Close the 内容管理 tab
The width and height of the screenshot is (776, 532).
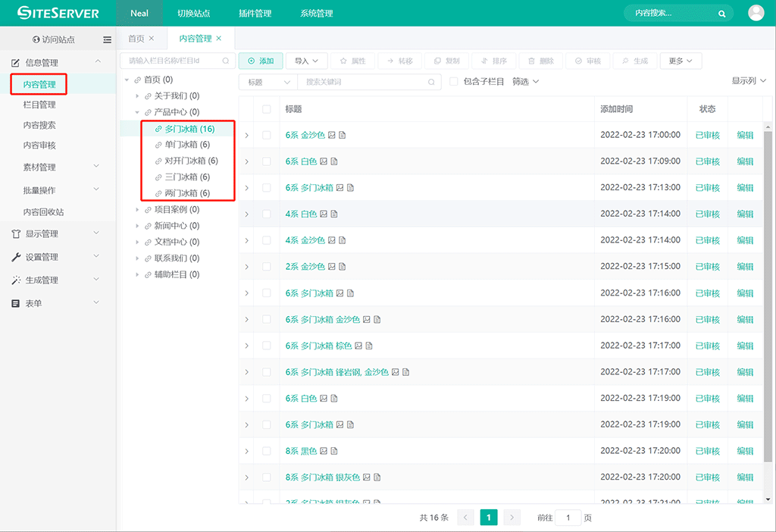point(219,39)
